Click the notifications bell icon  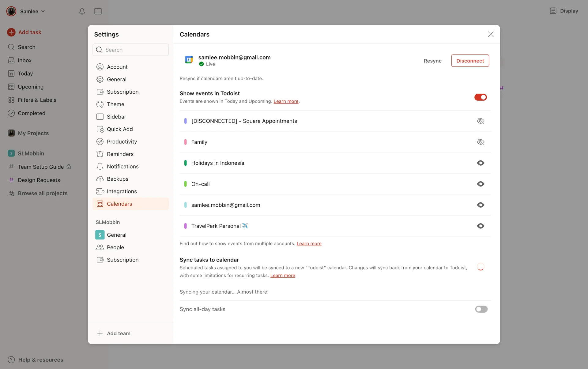click(x=82, y=11)
